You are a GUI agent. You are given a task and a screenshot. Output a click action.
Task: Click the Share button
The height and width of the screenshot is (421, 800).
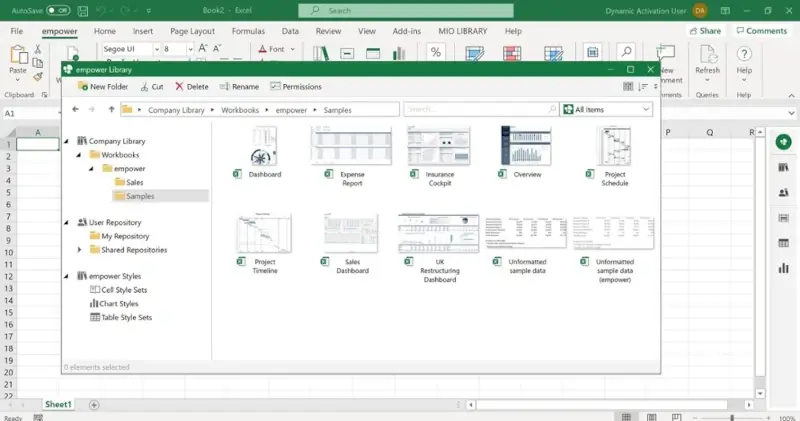click(705, 31)
